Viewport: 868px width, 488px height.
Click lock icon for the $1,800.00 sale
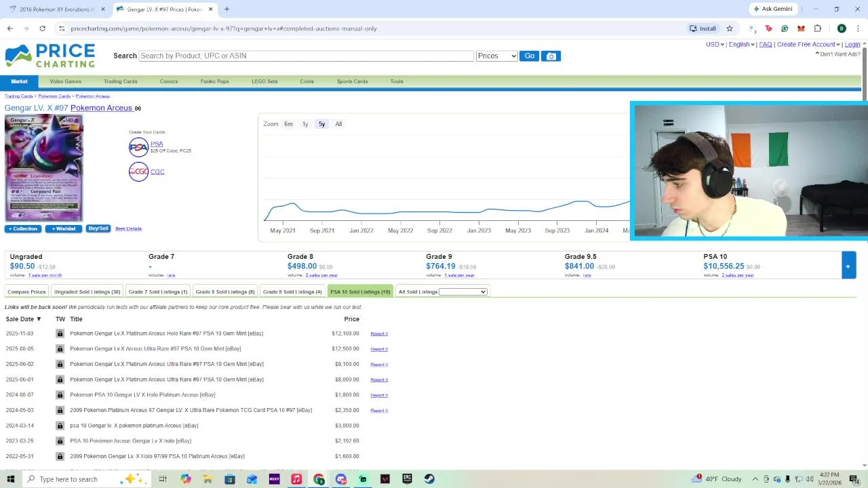60,395
